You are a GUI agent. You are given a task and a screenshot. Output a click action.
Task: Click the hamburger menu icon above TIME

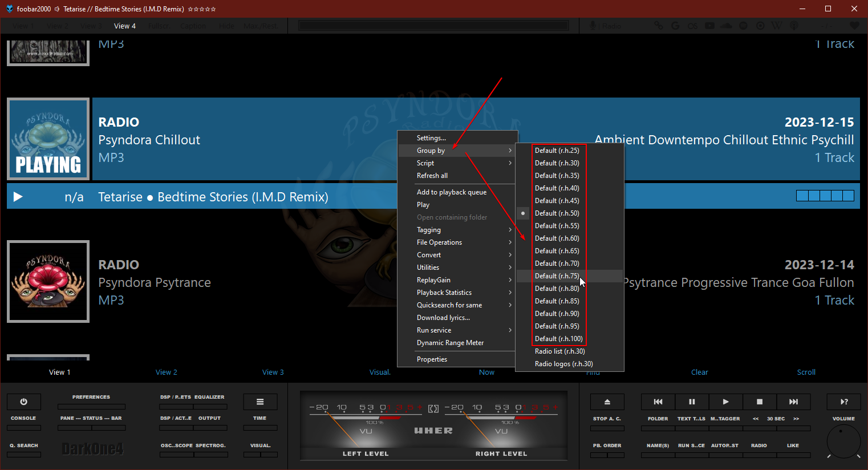[x=260, y=402]
